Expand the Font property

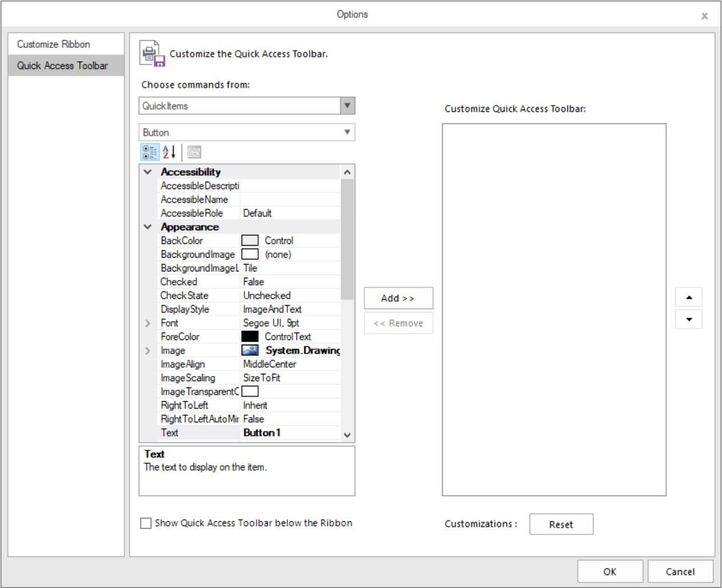click(x=148, y=323)
